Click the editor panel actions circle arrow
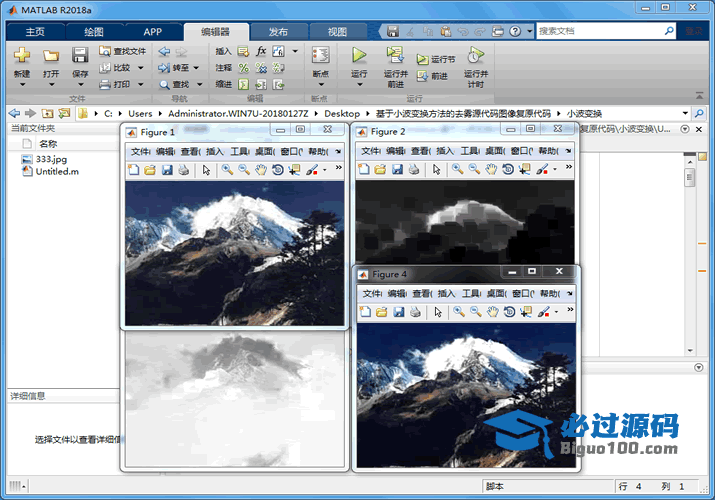This screenshot has width=715, height=500. [684, 129]
